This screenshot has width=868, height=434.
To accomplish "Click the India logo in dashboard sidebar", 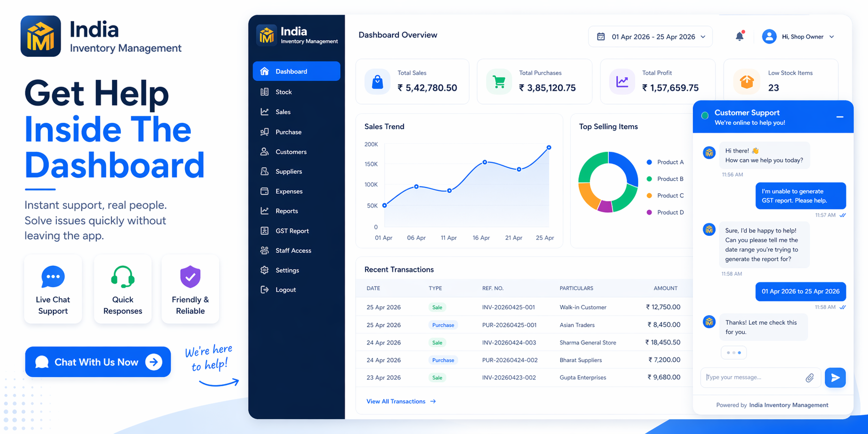I will (267, 35).
